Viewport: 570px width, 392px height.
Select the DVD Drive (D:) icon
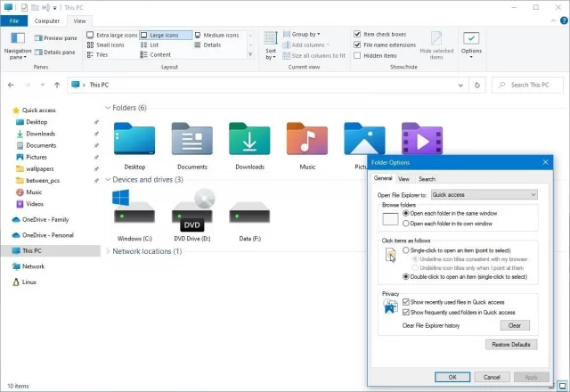pos(192,210)
